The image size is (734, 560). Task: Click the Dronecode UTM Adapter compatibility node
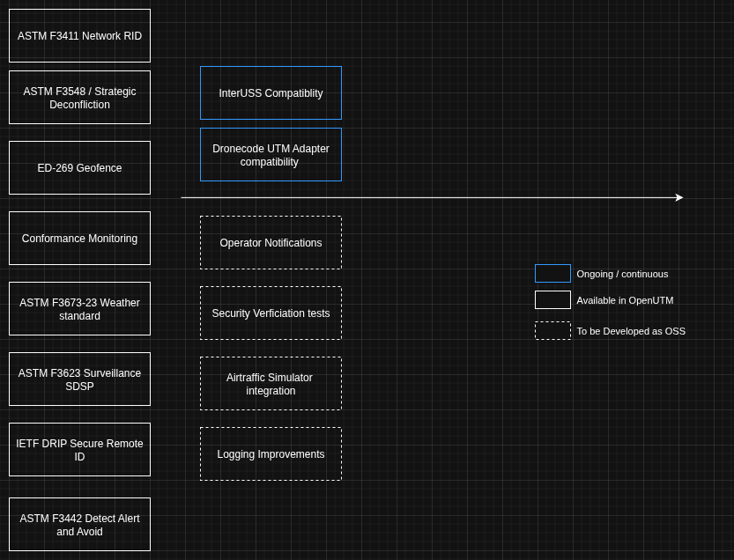point(271,155)
